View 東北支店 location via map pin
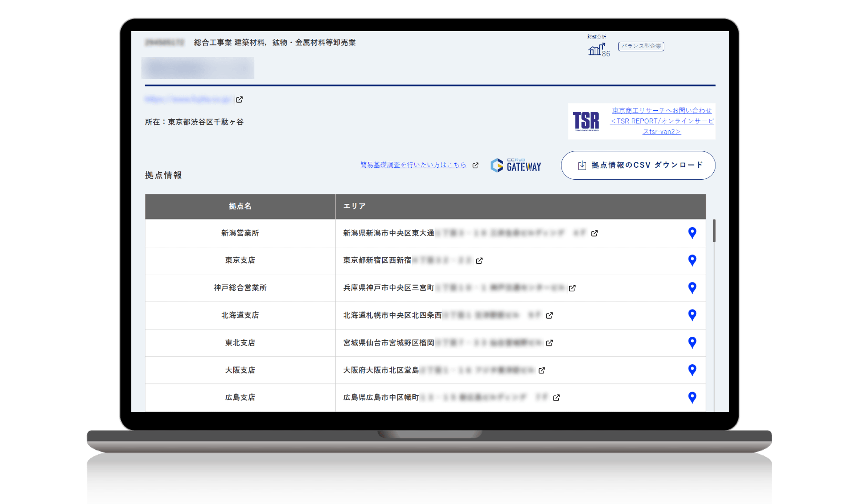 (692, 342)
